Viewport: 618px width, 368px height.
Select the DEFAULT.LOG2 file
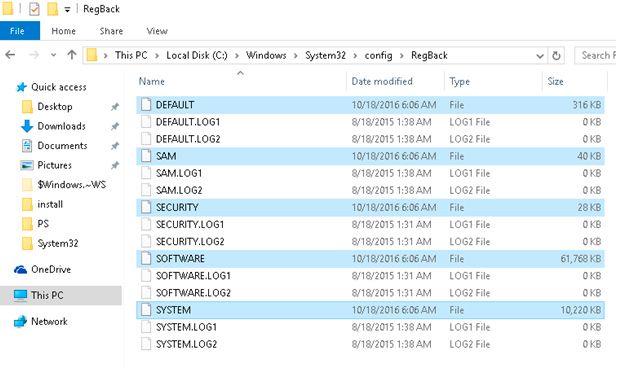coord(370,139)
